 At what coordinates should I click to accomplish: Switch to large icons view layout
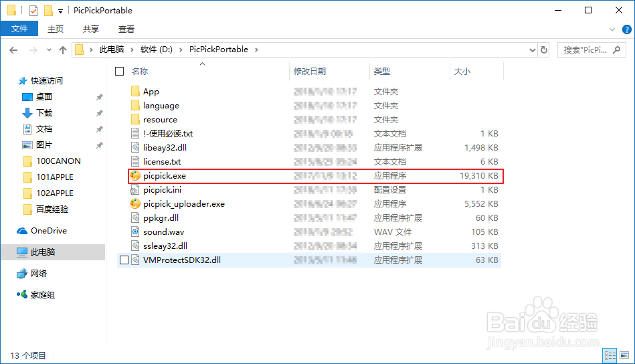pyautogui.click(x=624, y=355)
